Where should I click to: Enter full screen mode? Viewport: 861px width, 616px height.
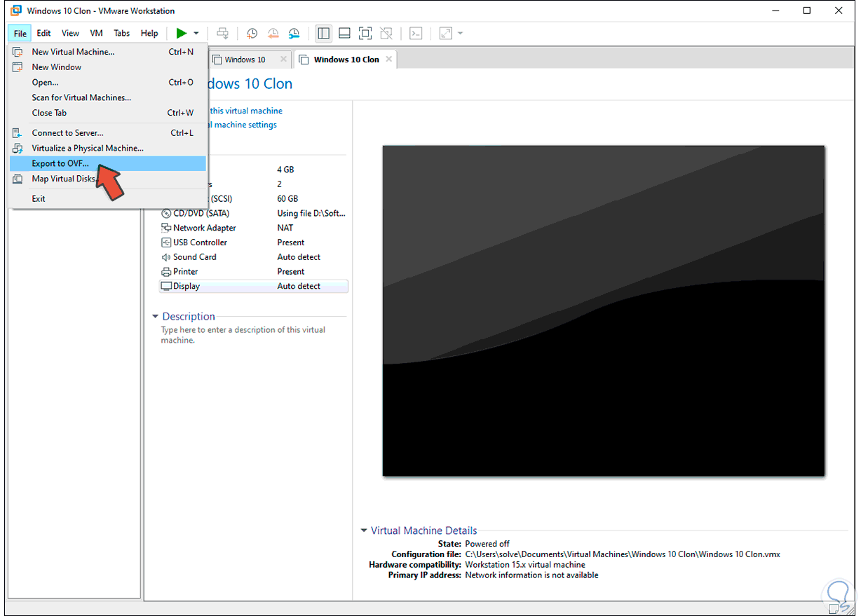tap(365, 33)
